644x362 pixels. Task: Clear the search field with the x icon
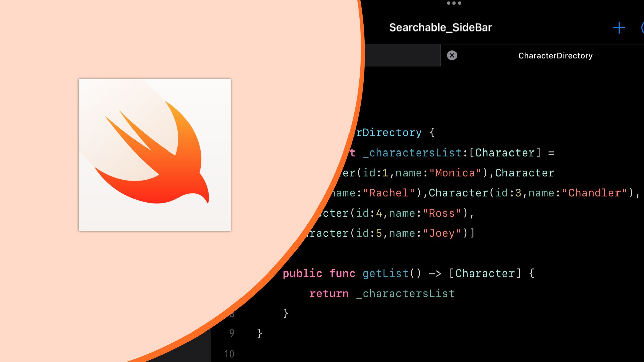452,55
